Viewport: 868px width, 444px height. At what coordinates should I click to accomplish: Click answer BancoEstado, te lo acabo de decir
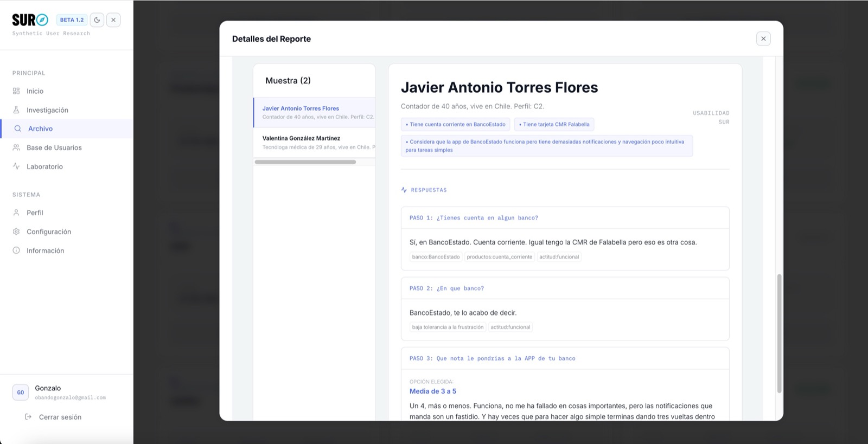(463, 313)
